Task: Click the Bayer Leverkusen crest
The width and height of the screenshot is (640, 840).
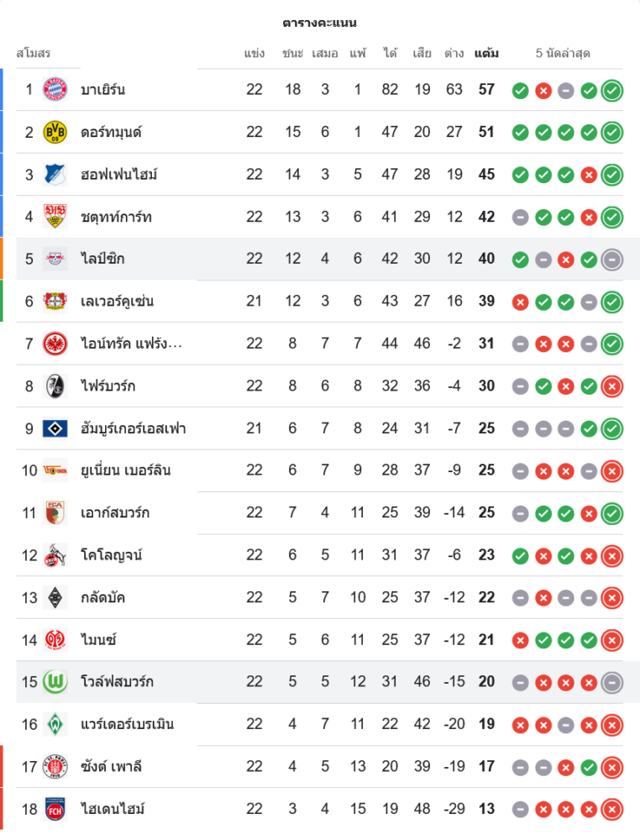Action: (x=55, y=301)
